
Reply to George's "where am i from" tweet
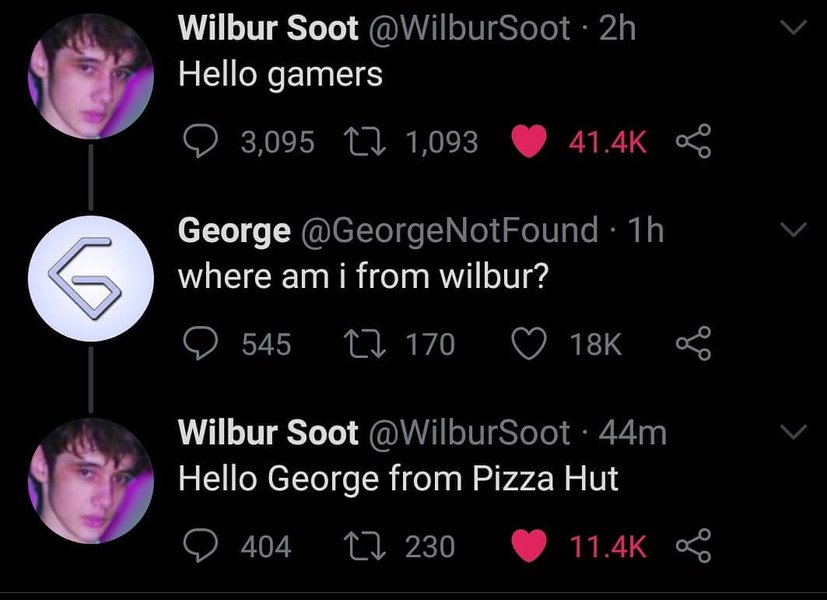[x=204, y=344]
